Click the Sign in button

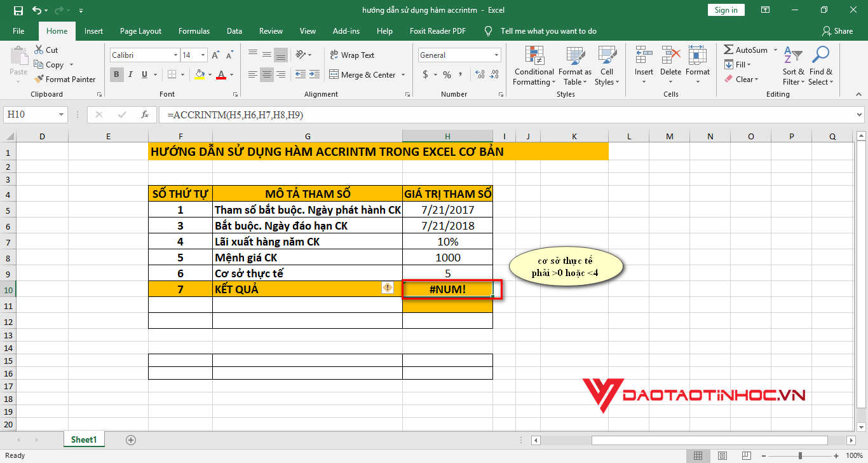click(726, 10)
